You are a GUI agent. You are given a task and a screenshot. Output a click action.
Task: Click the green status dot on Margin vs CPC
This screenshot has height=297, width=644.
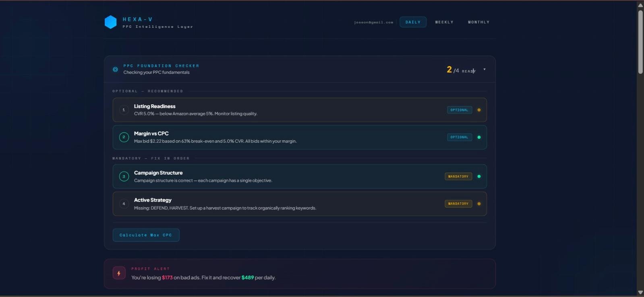(x=479, y=137)
